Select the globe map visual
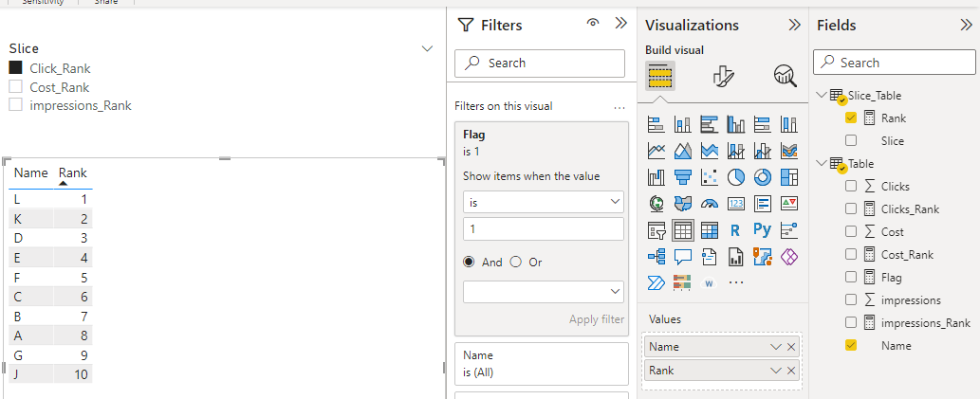The width and height of the screenshot is (980, 399). pos(656,204)
